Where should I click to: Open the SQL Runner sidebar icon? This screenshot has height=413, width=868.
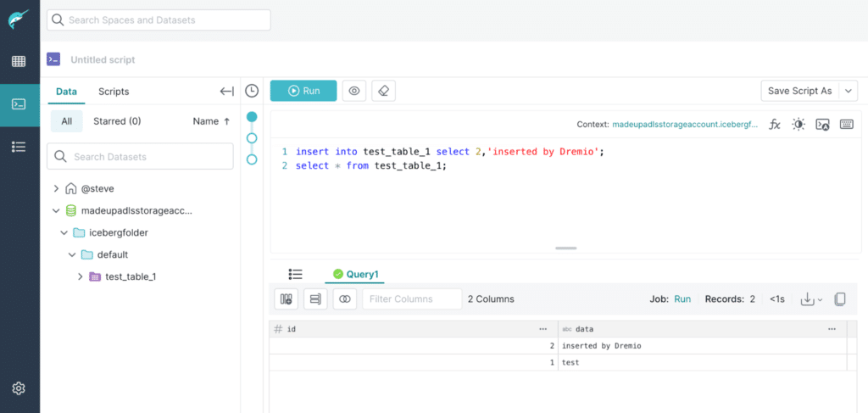tap(19, 104)
